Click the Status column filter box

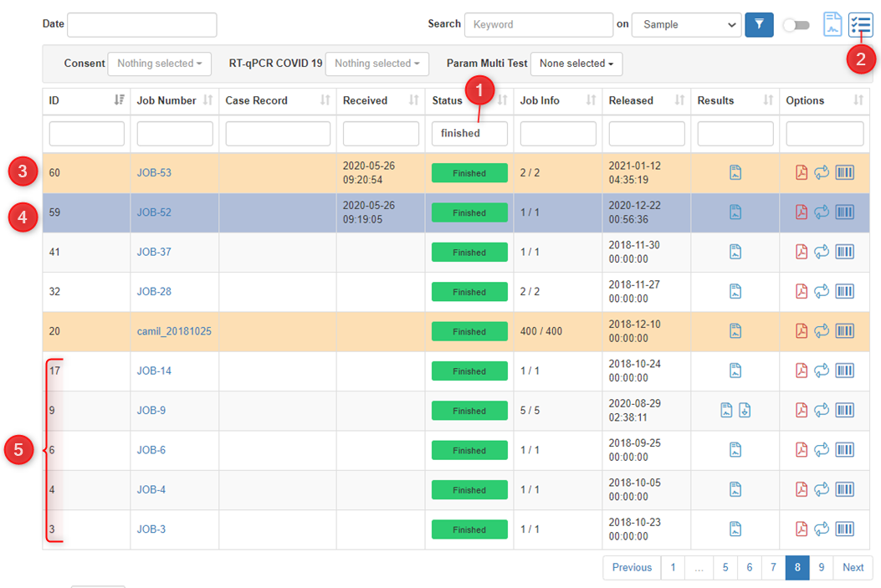point(469,134)
